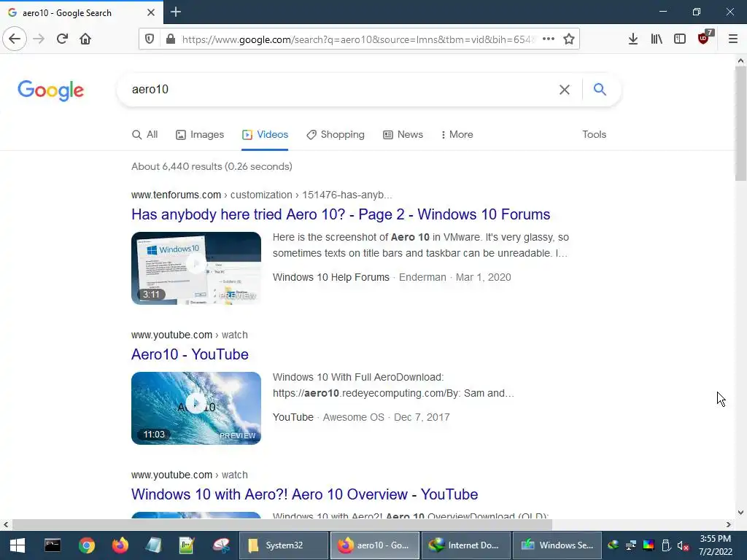Open the Firefox downloads panel
The width and height of the screenshot is (747, 560).
point(633,39)
